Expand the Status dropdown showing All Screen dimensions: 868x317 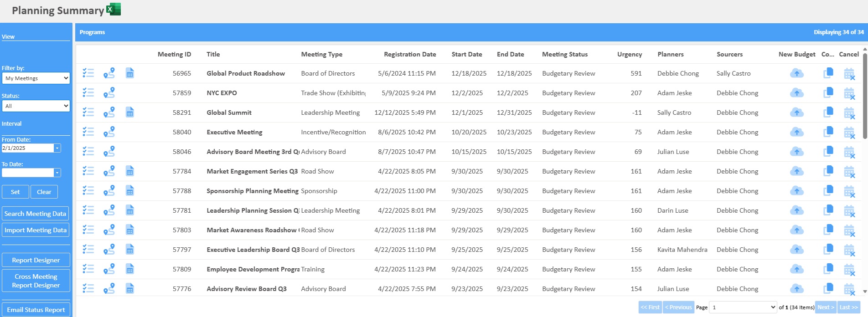pyautogui.click(x=36, y=106)
